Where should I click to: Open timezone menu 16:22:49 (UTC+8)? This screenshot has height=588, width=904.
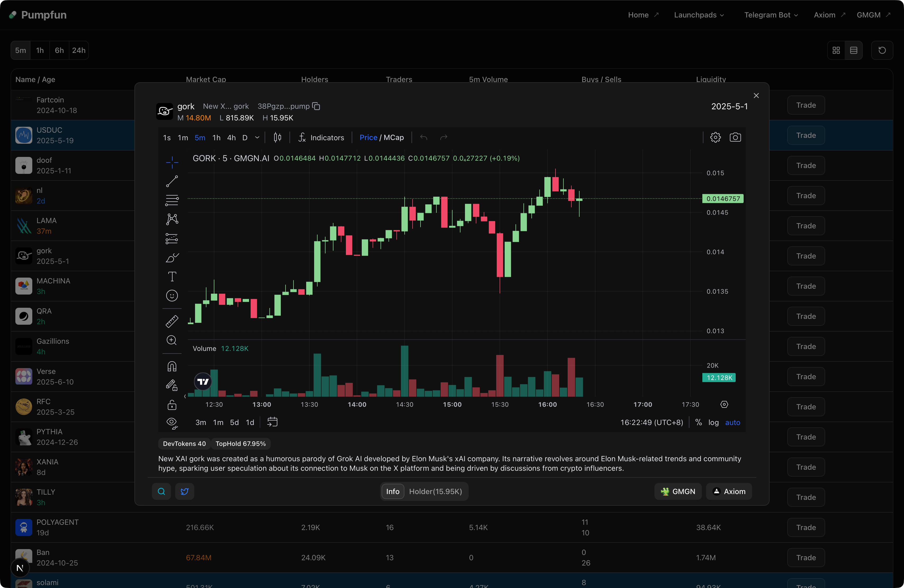pos(652,422)
